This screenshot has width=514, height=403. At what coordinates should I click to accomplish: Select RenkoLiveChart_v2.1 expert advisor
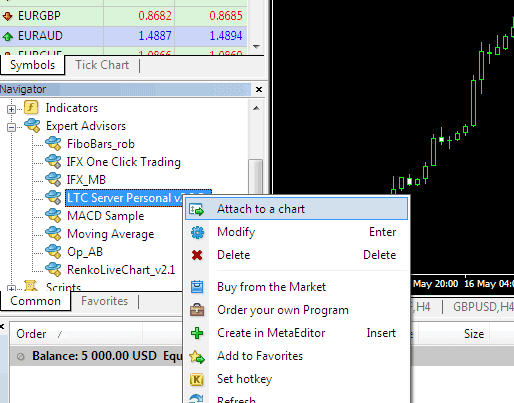121,270
